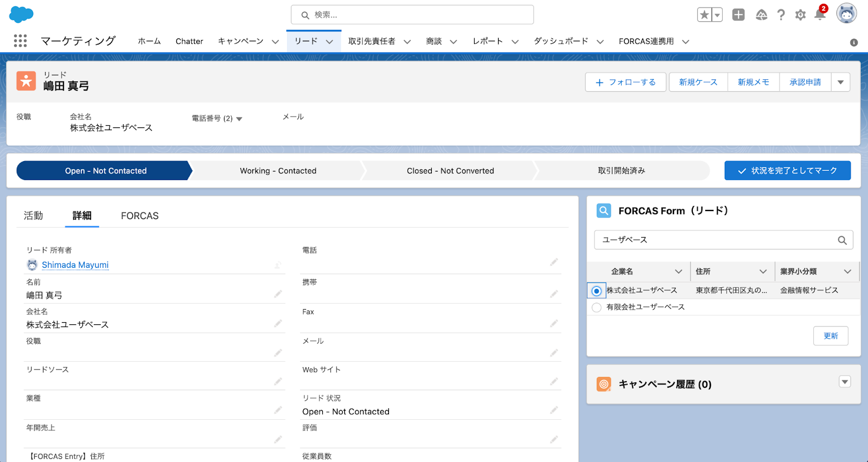This screenshot has height=462, width=868.
Task: Open the Setup gear icon
Action: click(800, 15)
